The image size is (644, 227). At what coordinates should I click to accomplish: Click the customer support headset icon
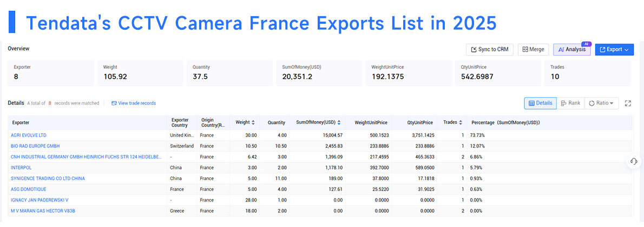[x=633, y=161]
